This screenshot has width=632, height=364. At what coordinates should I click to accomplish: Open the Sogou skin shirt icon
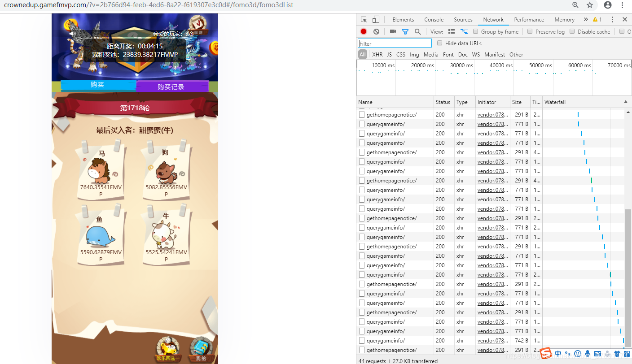coord(617,354)
